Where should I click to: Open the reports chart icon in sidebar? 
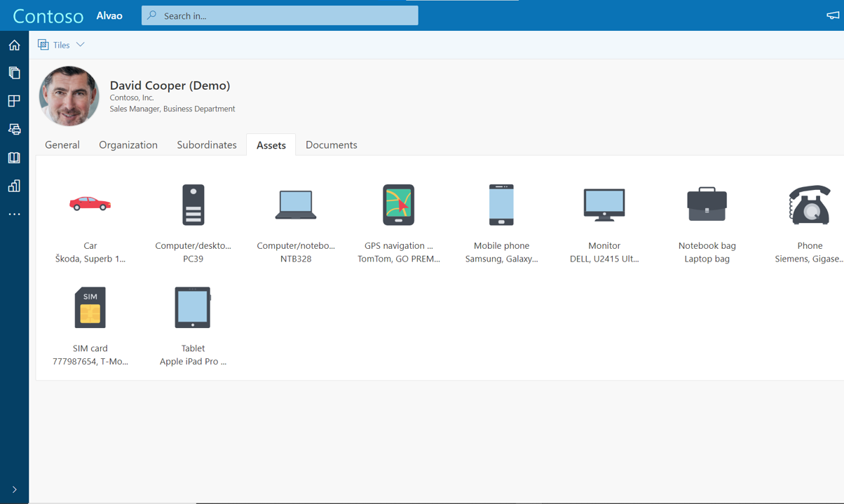pyautogui.click(x=14, y=186)
